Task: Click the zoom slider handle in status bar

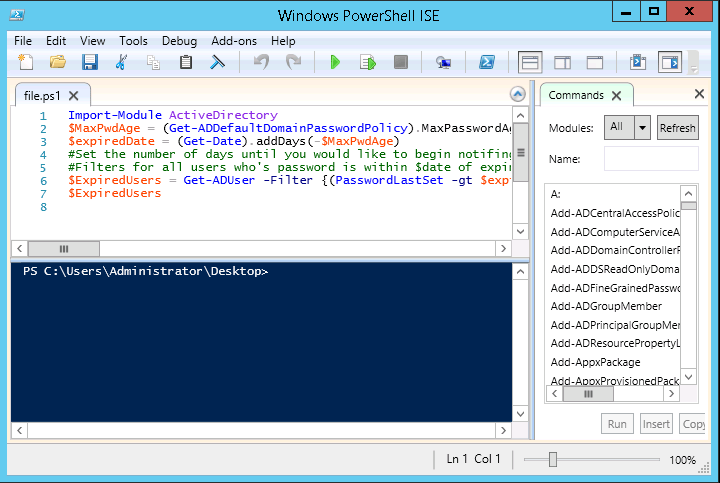Action: (x=553, y=459)
